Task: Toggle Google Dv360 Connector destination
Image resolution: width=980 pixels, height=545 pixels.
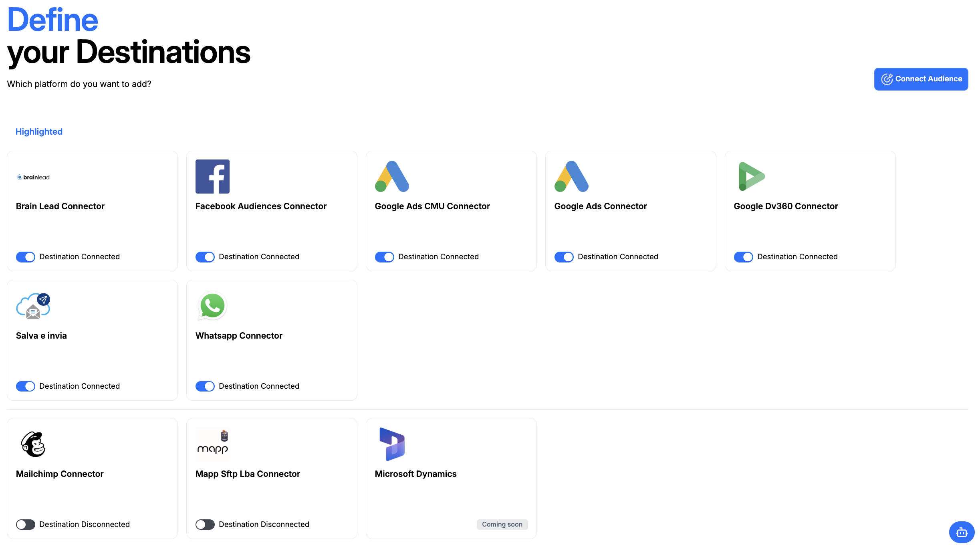Action: pyautogui.click(x=744, y=257)
